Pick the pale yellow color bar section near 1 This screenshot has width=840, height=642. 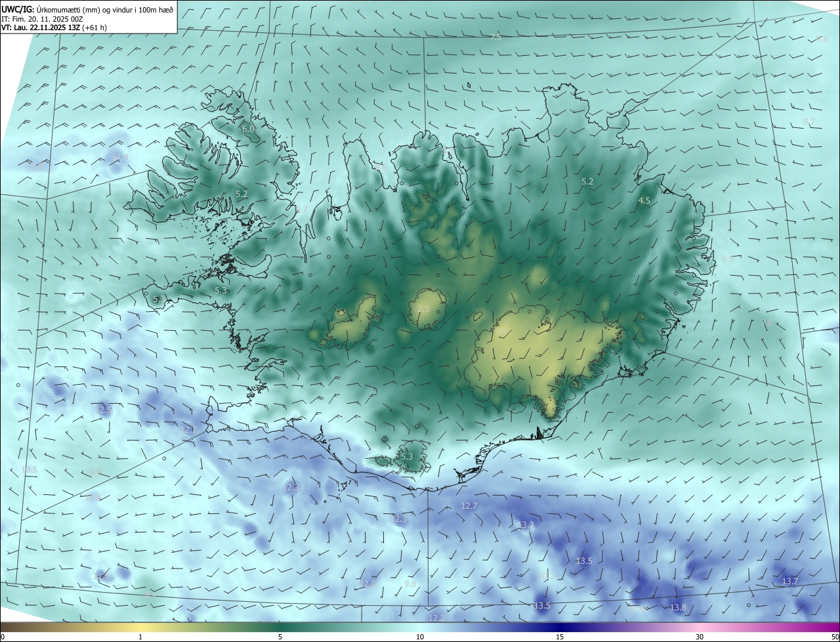point(140,627)
